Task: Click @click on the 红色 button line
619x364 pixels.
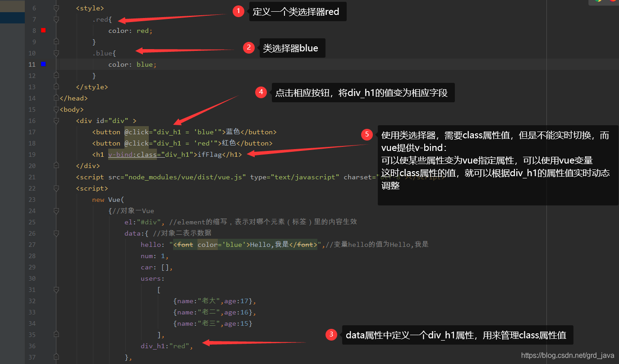Action: (137, 143)
